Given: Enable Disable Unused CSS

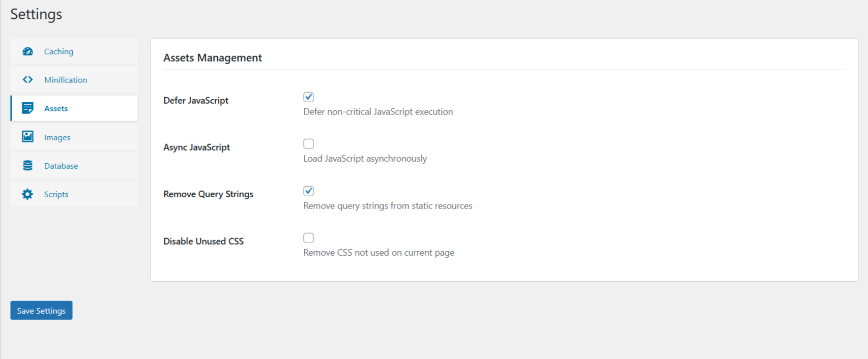Looking at the screenshot, I should coord(309,237).
